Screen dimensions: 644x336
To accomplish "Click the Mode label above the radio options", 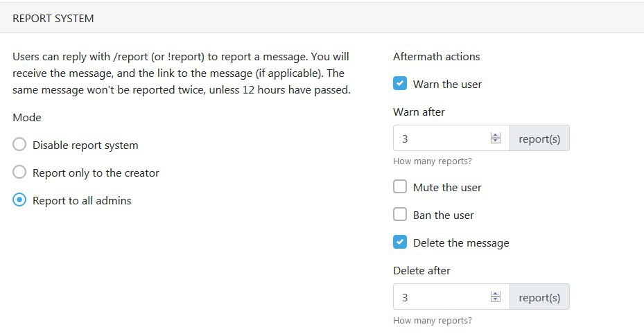I will [27, 117].
